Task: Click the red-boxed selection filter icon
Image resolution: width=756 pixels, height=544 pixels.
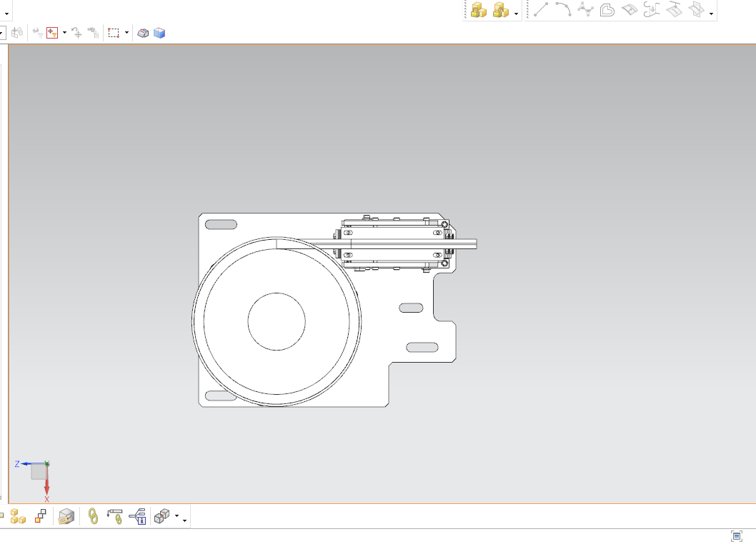Action: 52,33
